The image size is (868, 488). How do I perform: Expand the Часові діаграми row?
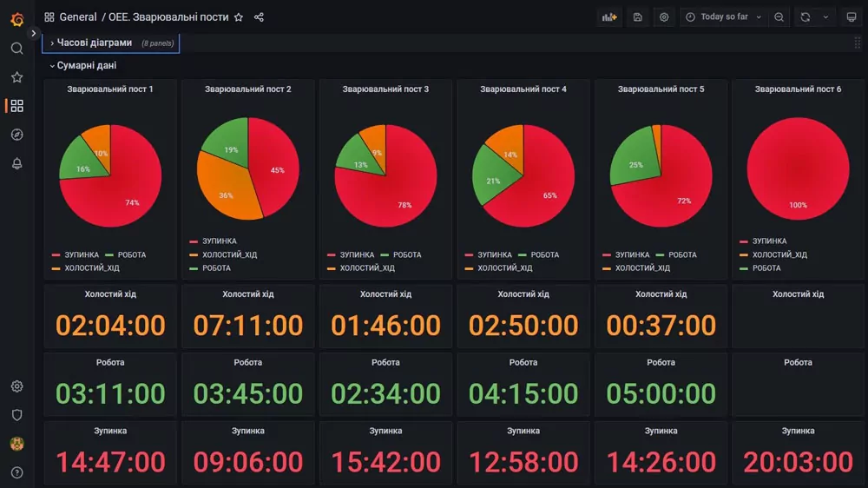pyautogui.click(x=95, y=43)
